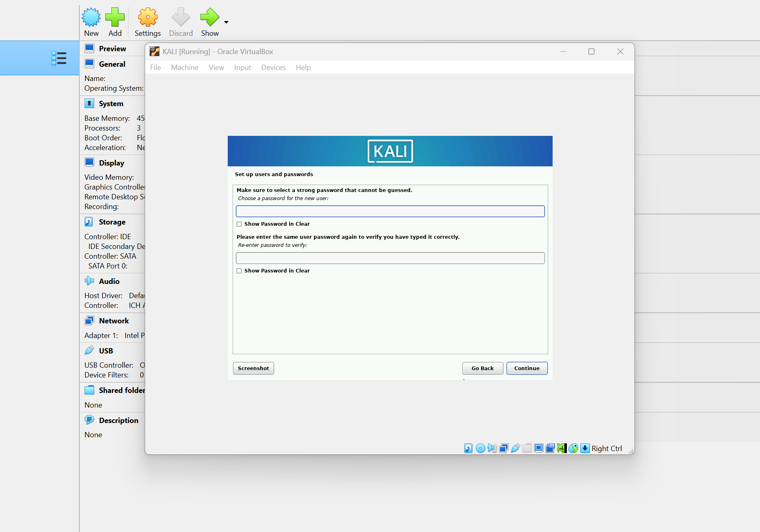This screenshot has width=760, height=532.
Task: Open the Help menu
Action: tap(303, 68)
